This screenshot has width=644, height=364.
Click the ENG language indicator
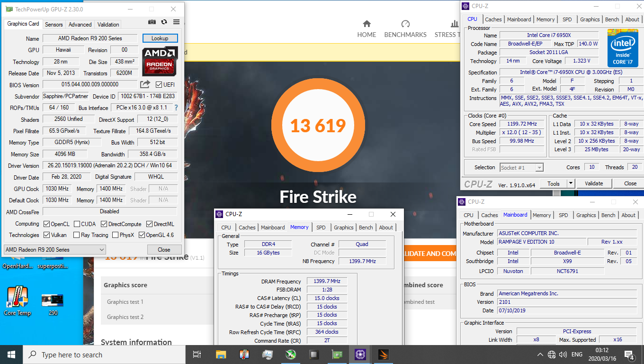coord(577,355)
